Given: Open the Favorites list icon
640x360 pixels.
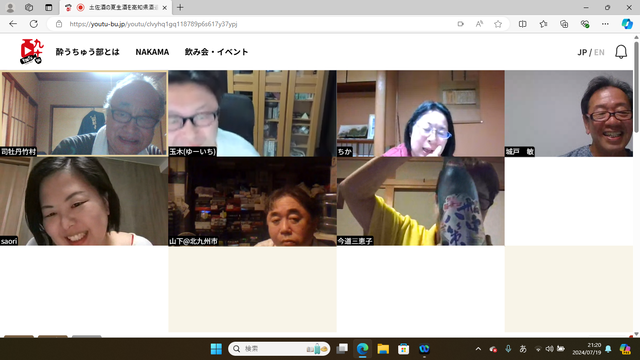Looking at the screenshot, I should [x=543, y=24].
